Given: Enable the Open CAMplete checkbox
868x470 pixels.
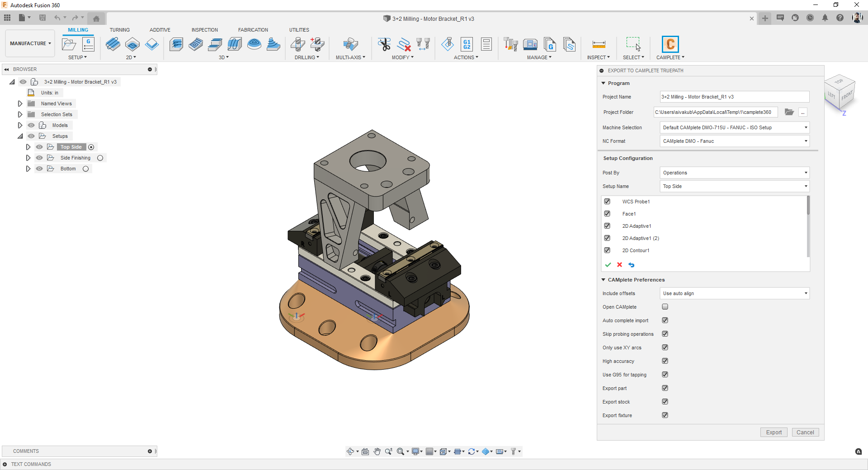Looking at the screenshot, I should (665, 307).
